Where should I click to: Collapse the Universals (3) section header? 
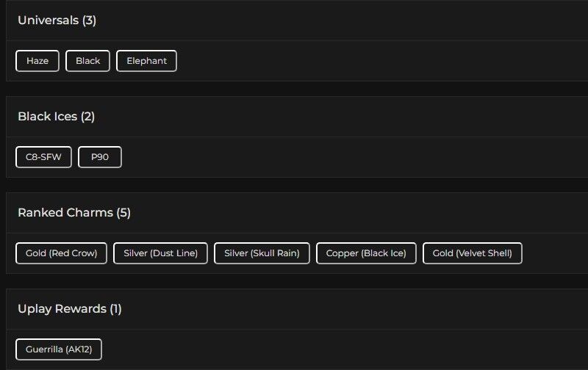pyautogui.click(x=57, y=21)
